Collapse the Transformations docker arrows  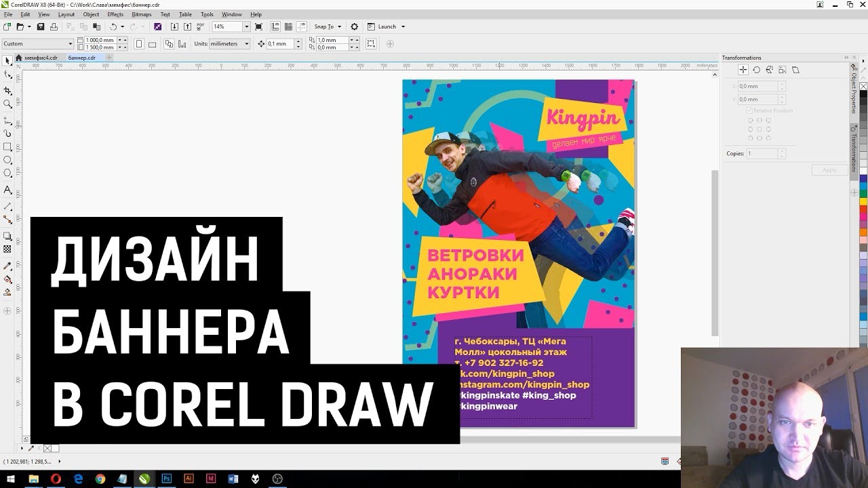(x=846, y=58)
